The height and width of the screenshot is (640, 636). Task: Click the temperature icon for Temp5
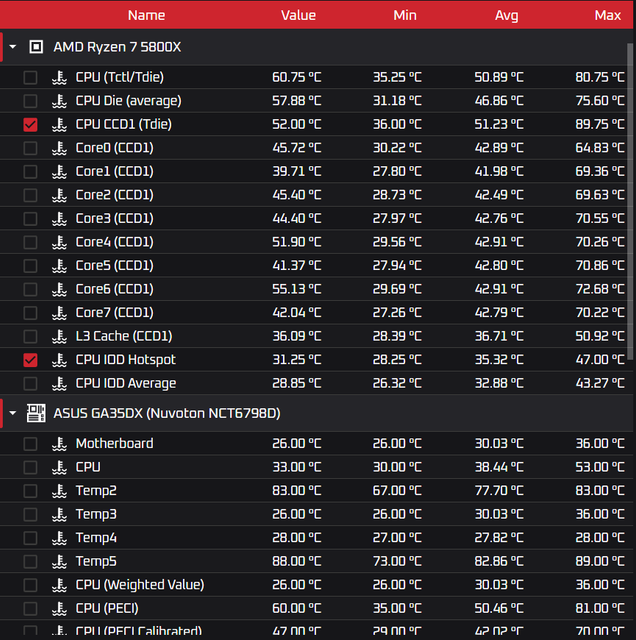[x=60, y=561]
